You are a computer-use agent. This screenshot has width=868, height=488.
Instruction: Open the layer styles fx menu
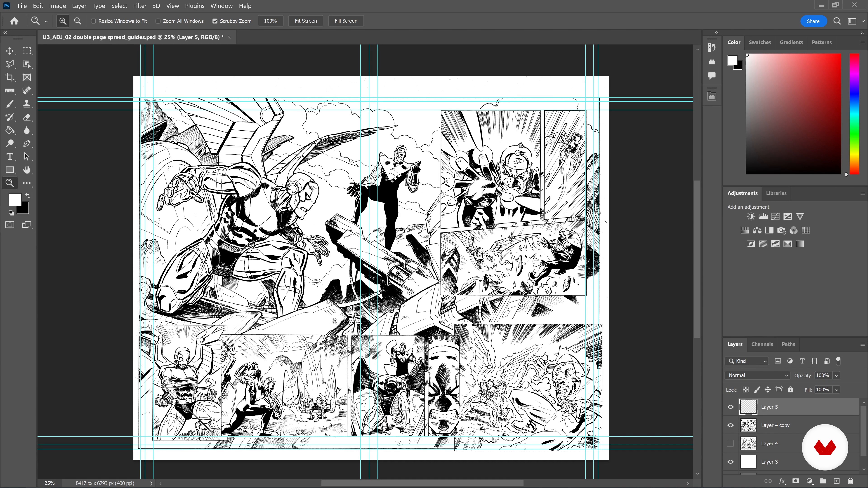(782, 481)
